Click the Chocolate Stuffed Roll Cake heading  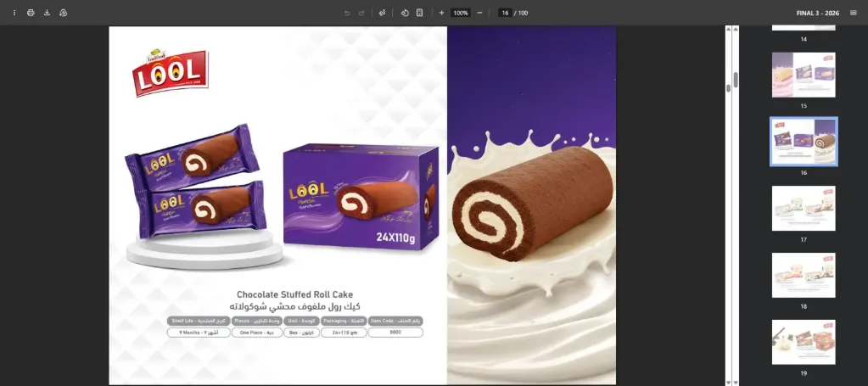click(x=294, y=294)
